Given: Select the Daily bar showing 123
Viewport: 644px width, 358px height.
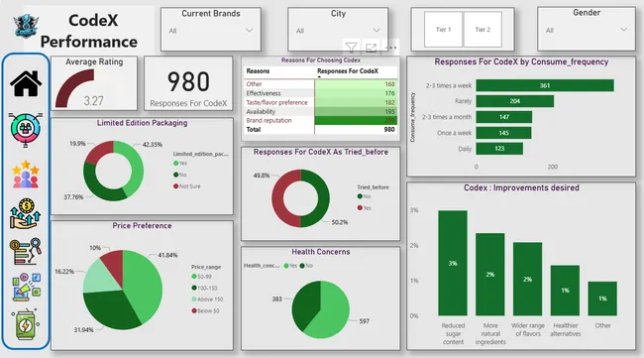Looking at the screenshot, I should [499, 149].
